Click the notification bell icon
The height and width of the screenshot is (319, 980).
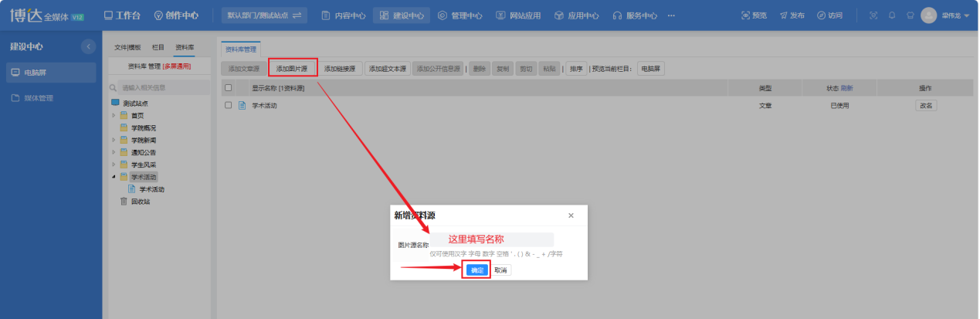[x=892, y=15]
